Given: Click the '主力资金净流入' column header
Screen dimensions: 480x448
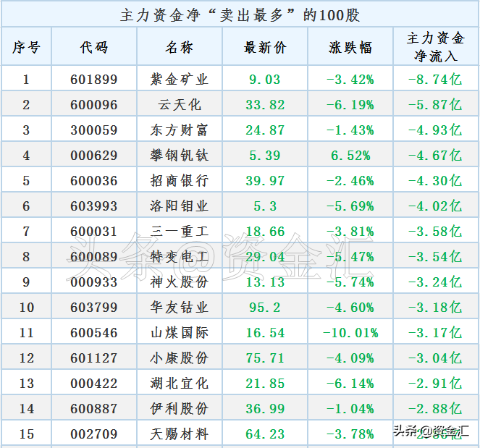Looking at the screenshot, I should tap(436, 47).
